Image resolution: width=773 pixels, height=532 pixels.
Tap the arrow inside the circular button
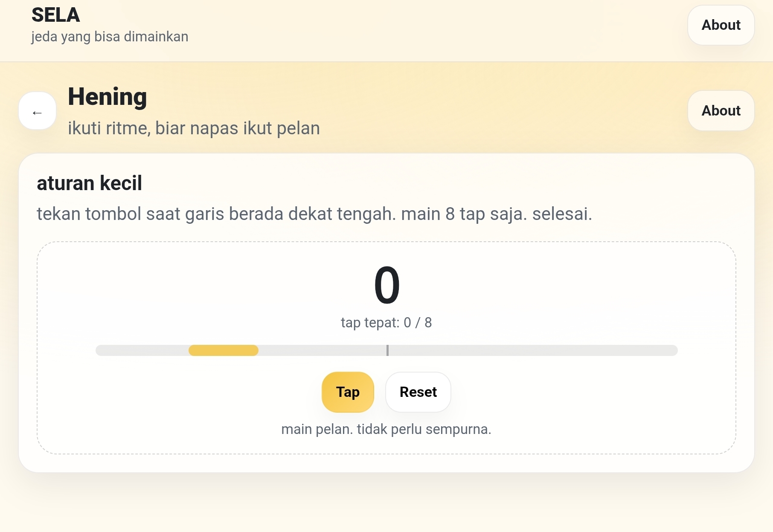[37, 112]
